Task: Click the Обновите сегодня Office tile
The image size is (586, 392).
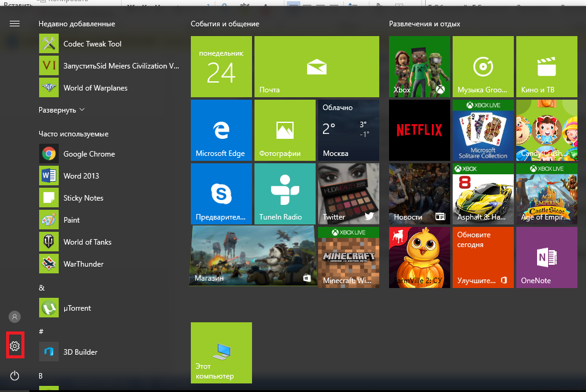Action: tap(483, 257)
